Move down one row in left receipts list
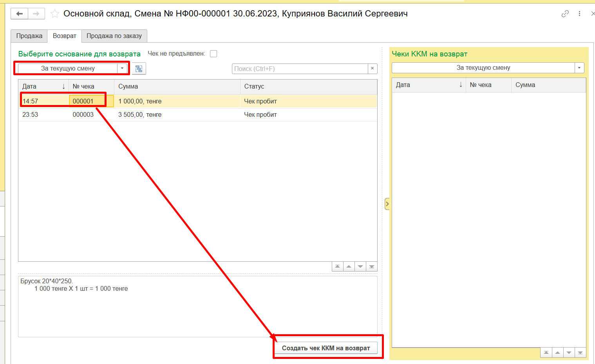Viewport: 595px width, 364px height. pos(360,267)
